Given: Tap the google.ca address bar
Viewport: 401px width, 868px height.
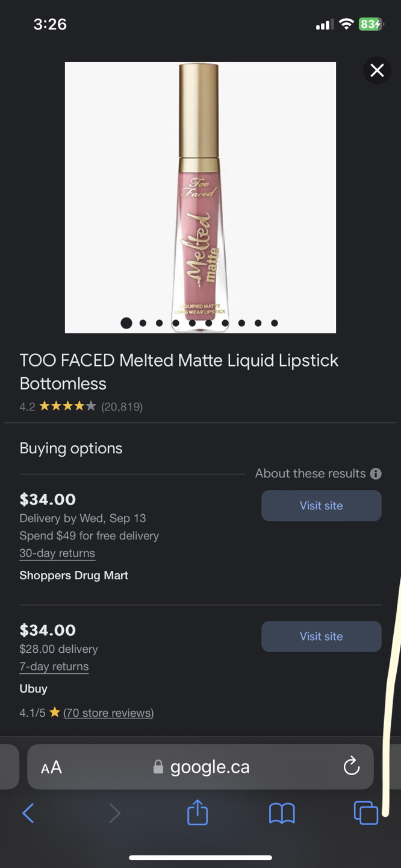Looking at the screenshot, I should tap(200, 767).
